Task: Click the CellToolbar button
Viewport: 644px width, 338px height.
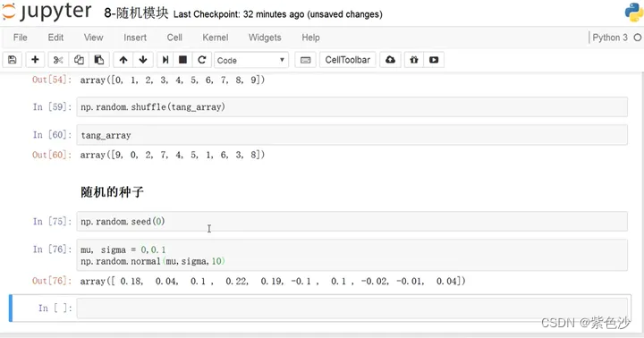Action: click(x=347, y=60)
